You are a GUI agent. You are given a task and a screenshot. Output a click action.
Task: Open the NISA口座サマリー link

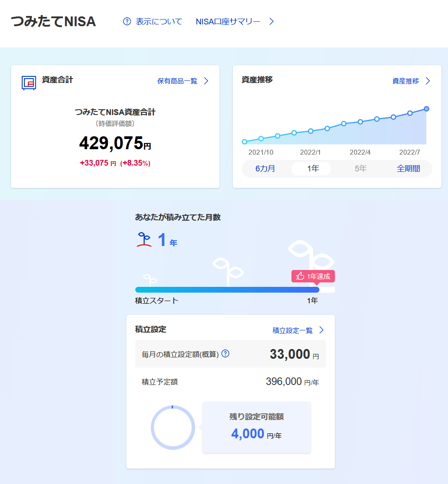228,21
